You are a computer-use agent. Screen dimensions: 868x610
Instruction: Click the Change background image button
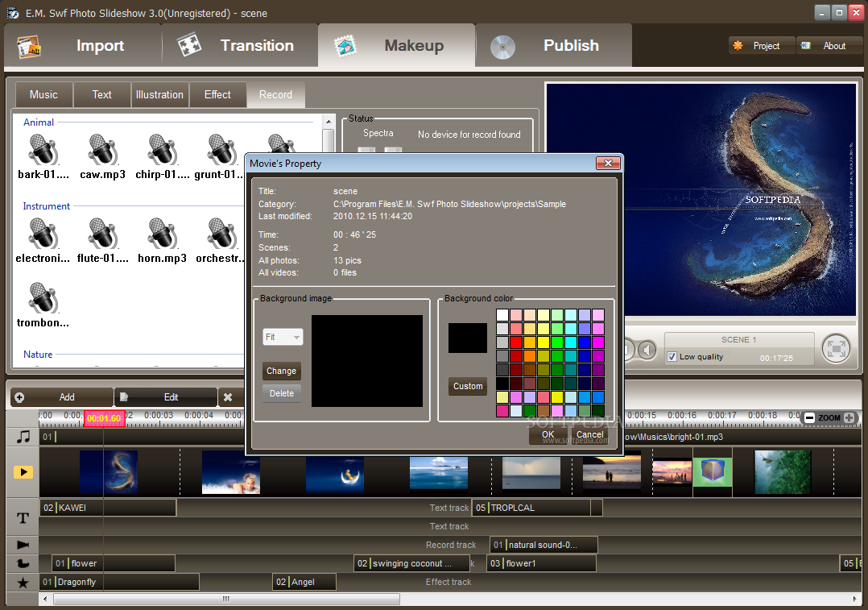coord(281,371)
